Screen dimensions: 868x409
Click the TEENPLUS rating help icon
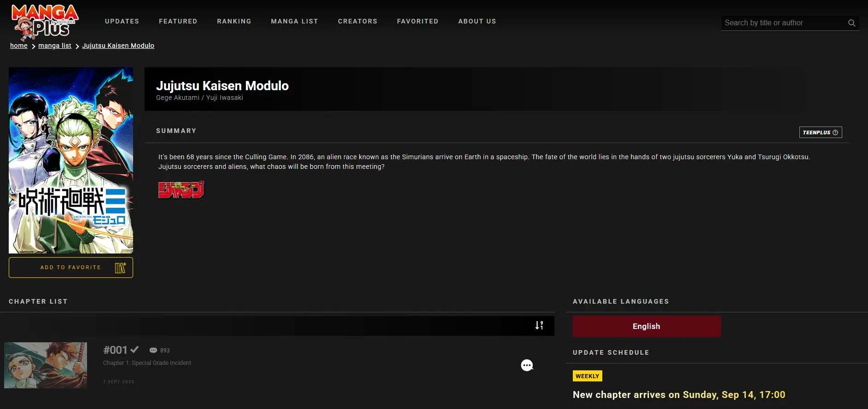835,132
